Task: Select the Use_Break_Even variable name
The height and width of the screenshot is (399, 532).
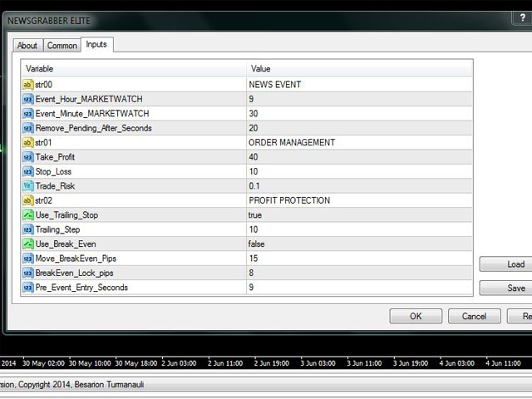Action: pyautogui.click(x=66, y=244)
